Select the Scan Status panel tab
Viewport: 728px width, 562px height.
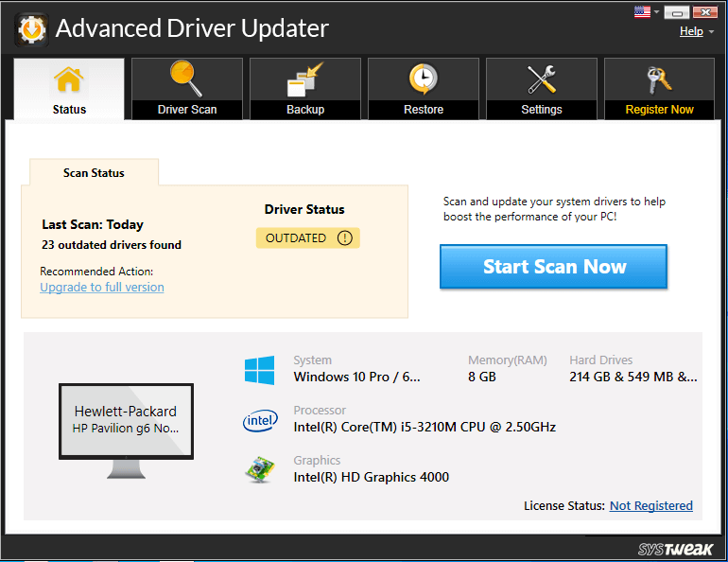coord(94,172)
